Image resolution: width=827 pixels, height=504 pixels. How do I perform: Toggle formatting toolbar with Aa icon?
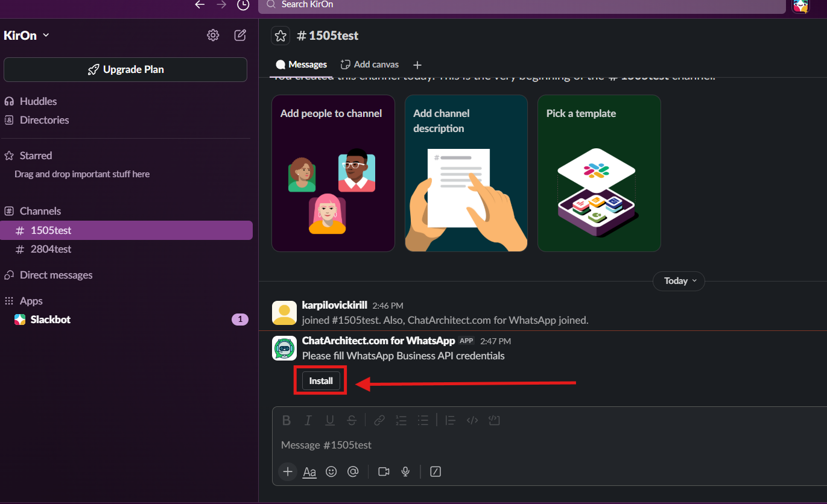309,471
